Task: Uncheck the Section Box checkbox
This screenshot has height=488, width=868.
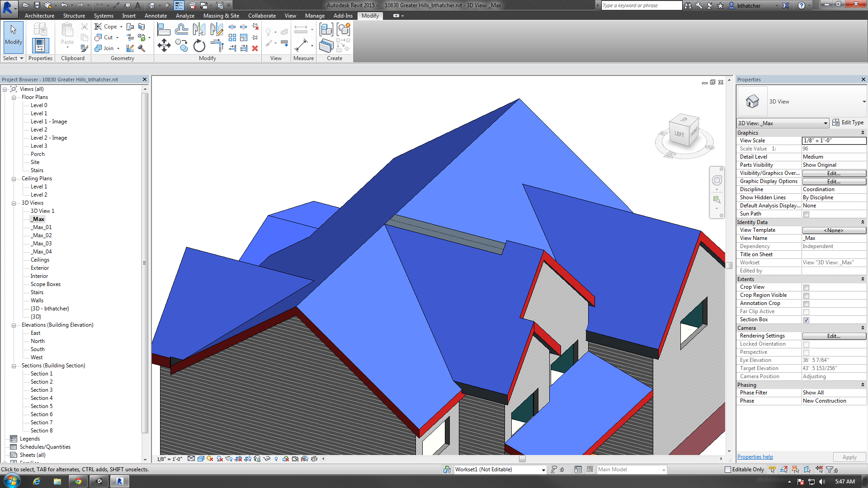Action: tap(806, 320)
